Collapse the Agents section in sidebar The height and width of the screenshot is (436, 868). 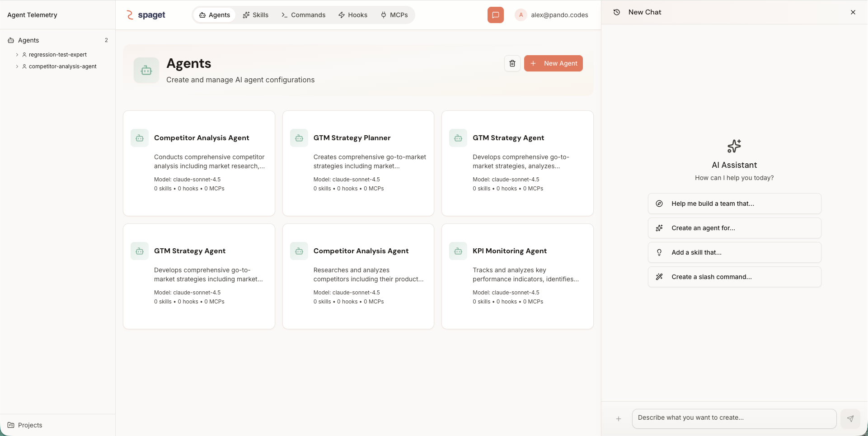[x=28, y=40]
